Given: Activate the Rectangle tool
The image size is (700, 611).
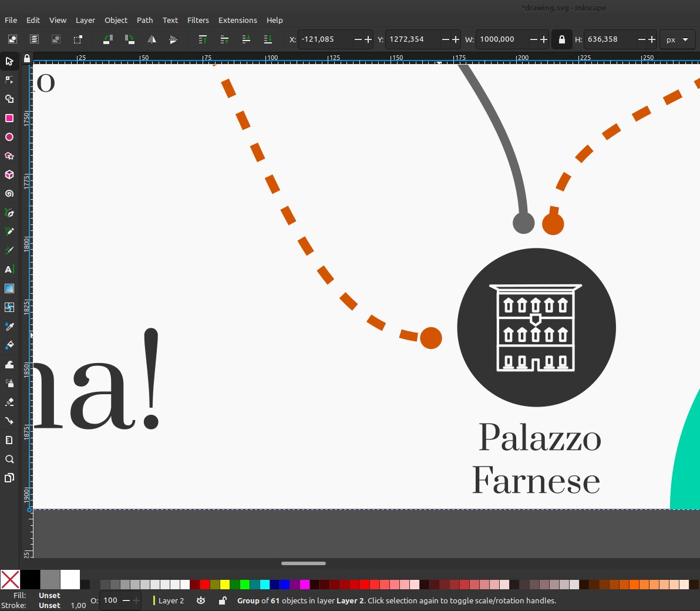Looking at the screenshot, I should pyautogui.click(x=9, y=118).
